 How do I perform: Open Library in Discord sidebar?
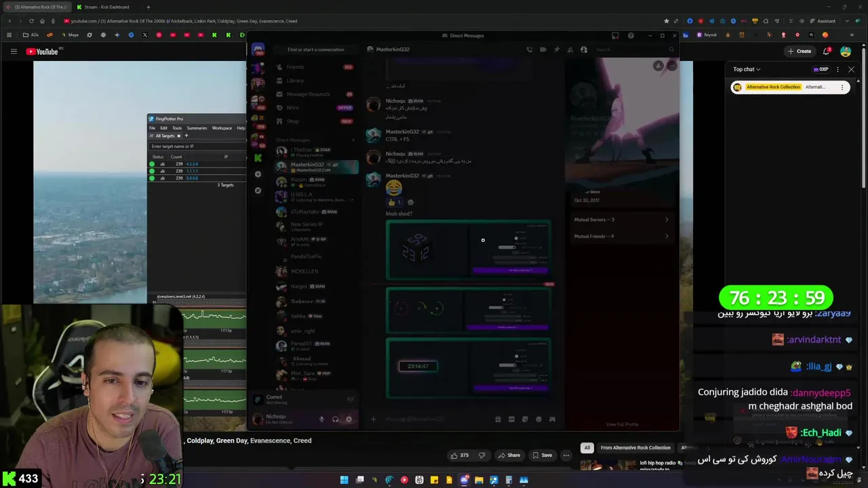(x=315, y=81)
